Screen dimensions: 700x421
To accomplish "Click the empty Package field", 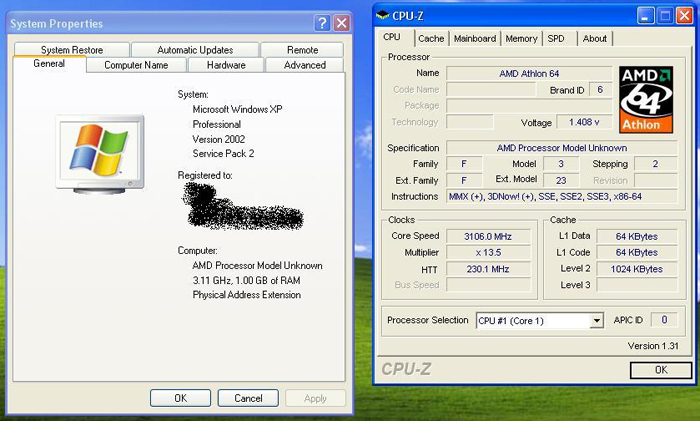I will click(529, 106).
